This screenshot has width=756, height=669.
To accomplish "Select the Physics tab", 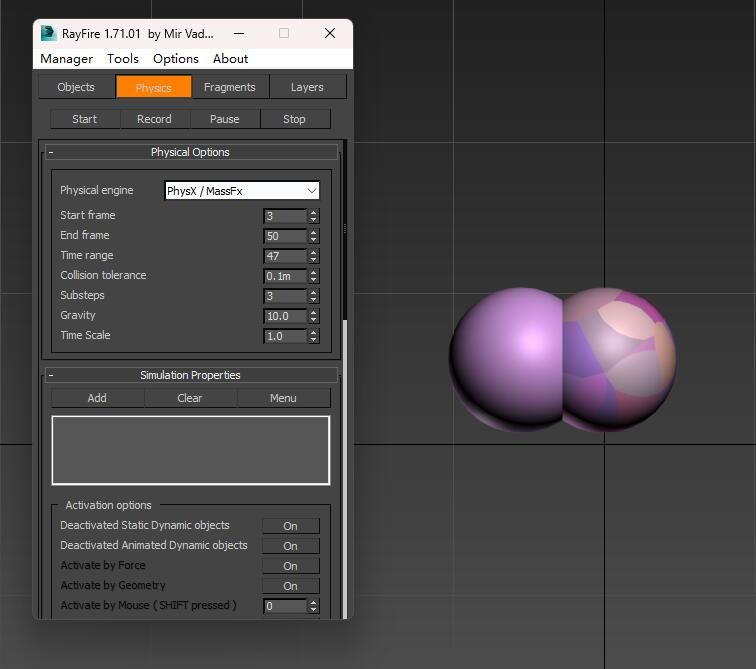I will click(x=154, y=87).
